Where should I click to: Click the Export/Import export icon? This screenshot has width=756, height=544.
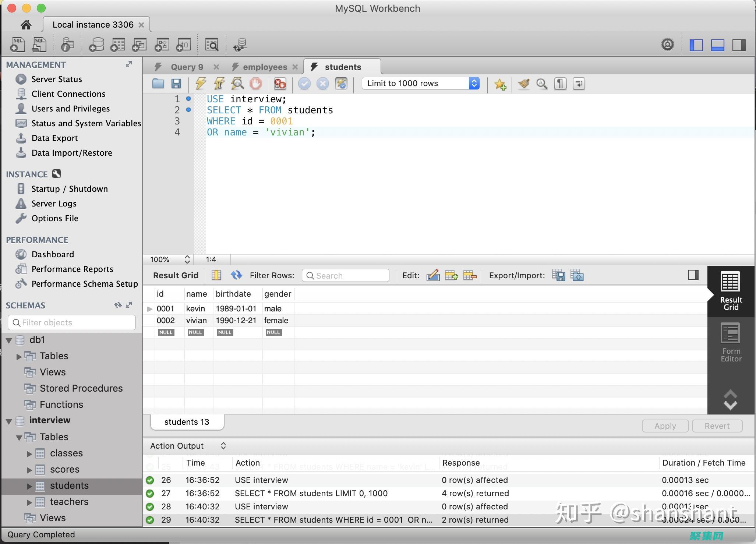tap(558, 276)
